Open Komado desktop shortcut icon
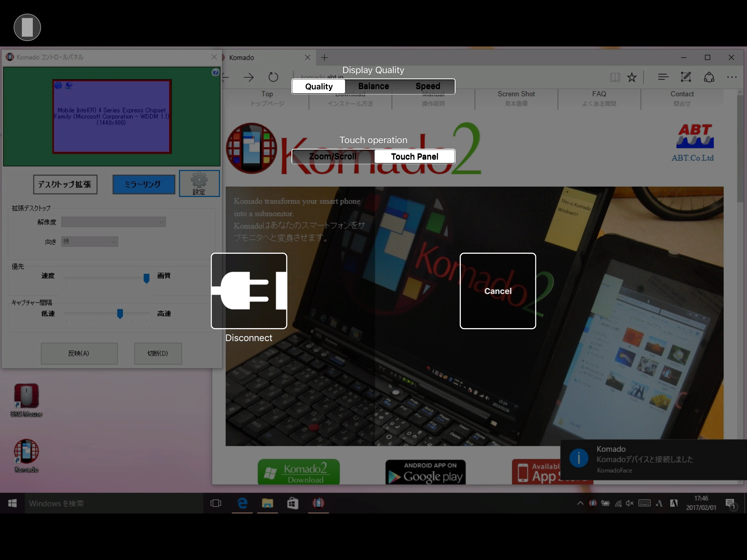 tap(26, 456)
